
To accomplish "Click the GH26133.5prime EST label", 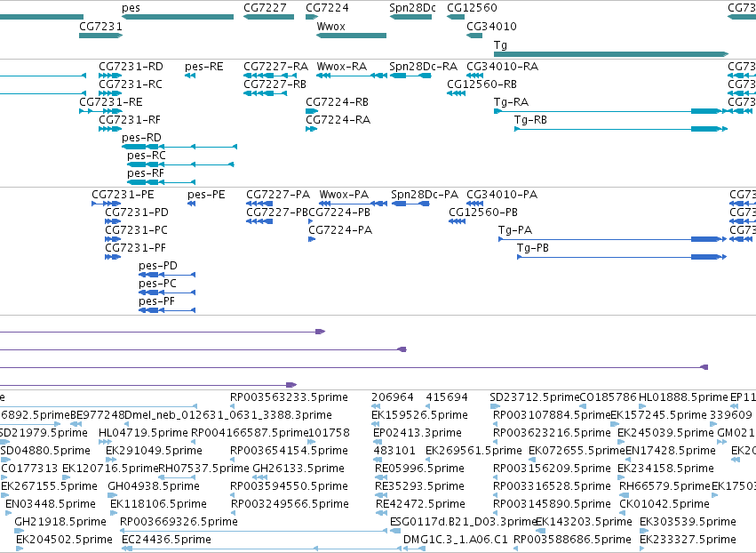I will point(298,469).
